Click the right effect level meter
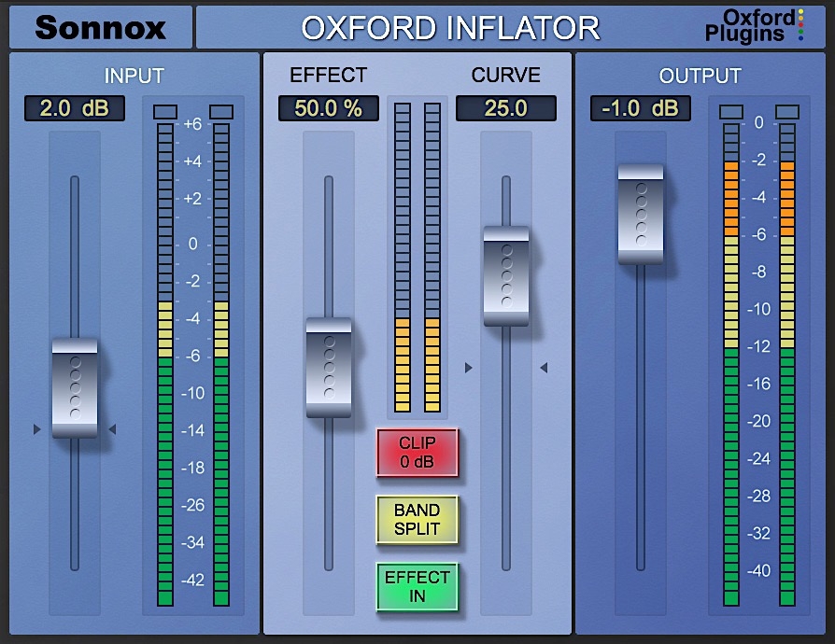The height and width of the screenshot is (644, 835). click(432, 258)
